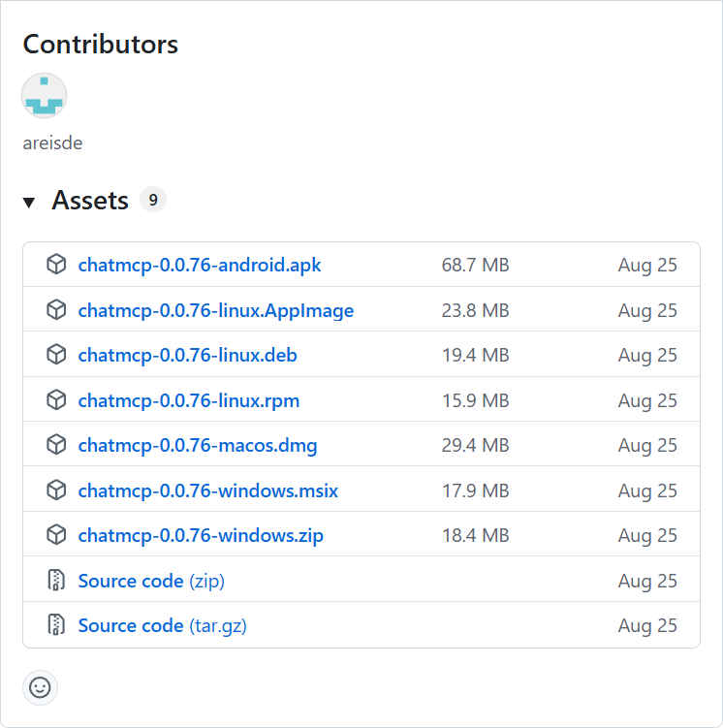Click archive icon beside Source code (tar.gz)

56,625
